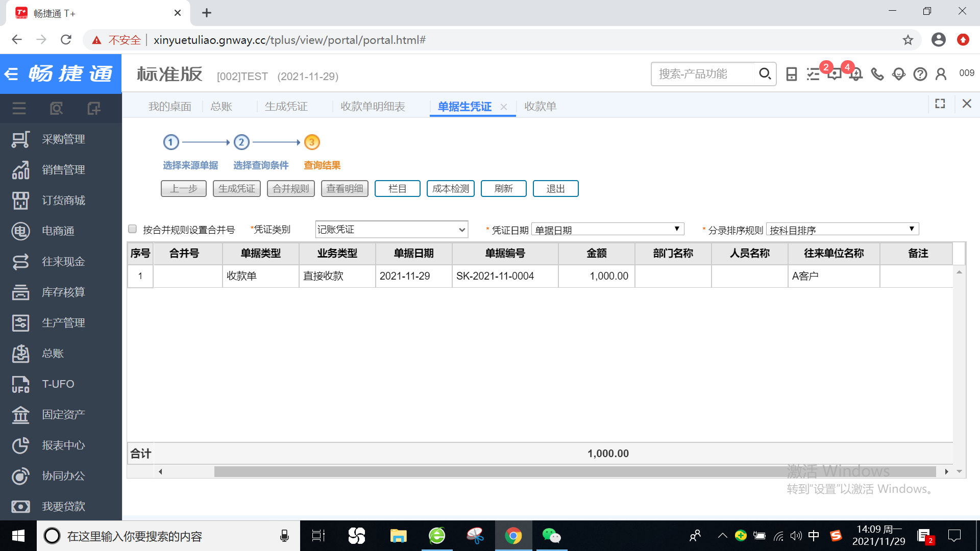The width and height of the screenshot is (980, 551).
Task: Open 固定资产 sidebar icon
Action: pos(20,415)
